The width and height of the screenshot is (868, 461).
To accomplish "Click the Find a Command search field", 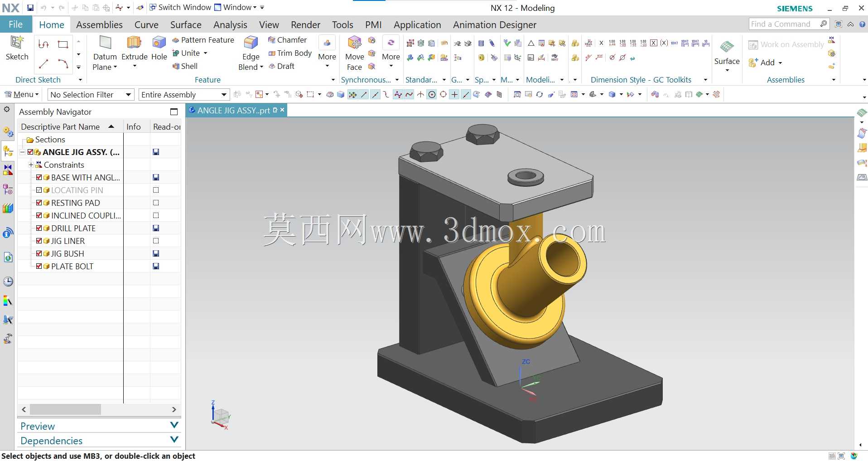I will pos(784,24).
